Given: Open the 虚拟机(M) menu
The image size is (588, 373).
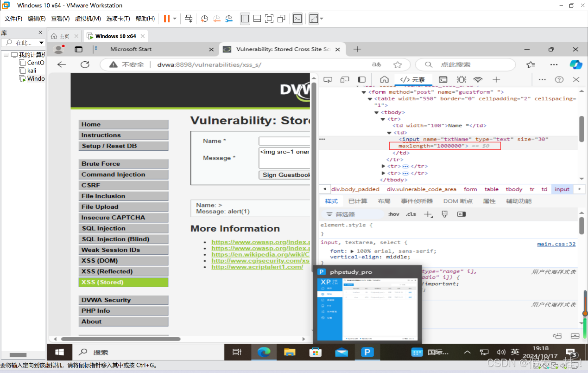Looking at the screenshot, I should coord(88,18).
